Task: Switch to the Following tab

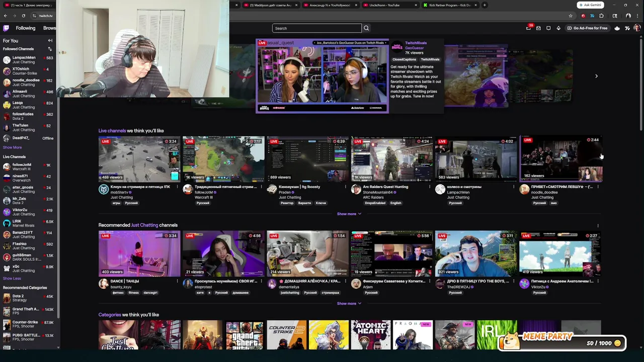Action: tap(25, 28)
